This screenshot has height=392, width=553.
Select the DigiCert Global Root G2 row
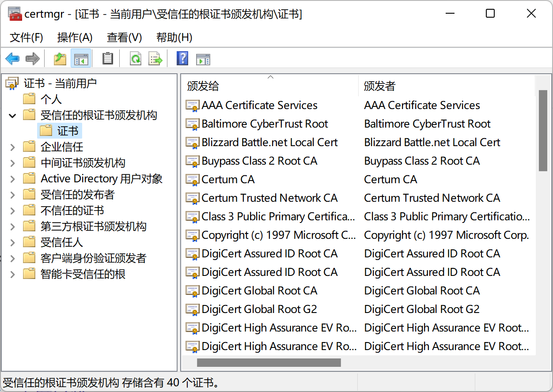point(358,309)
